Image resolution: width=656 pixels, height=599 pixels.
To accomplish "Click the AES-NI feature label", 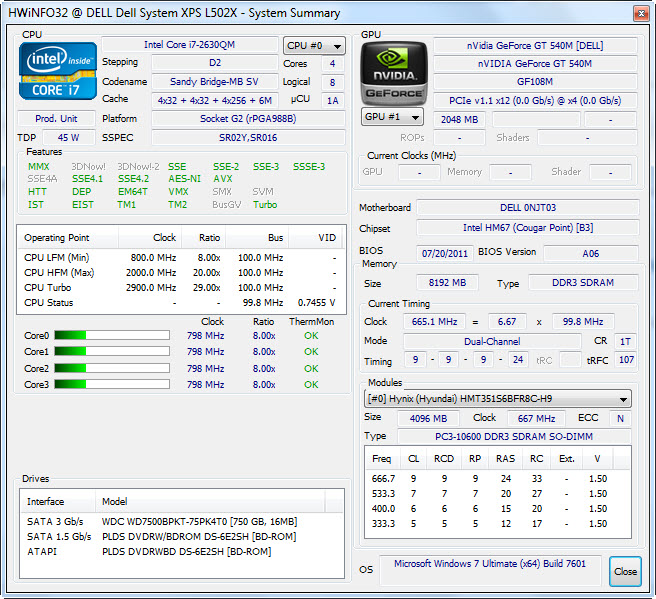I will [x=184, y=179].
